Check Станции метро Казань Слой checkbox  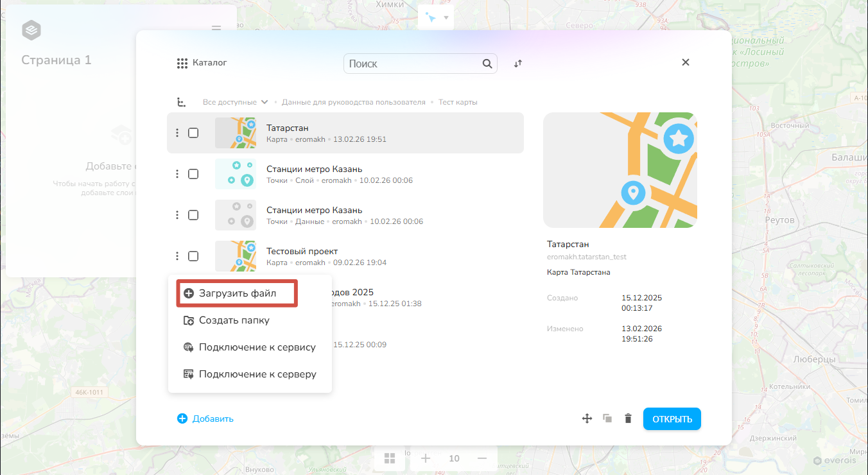point(193,174)
